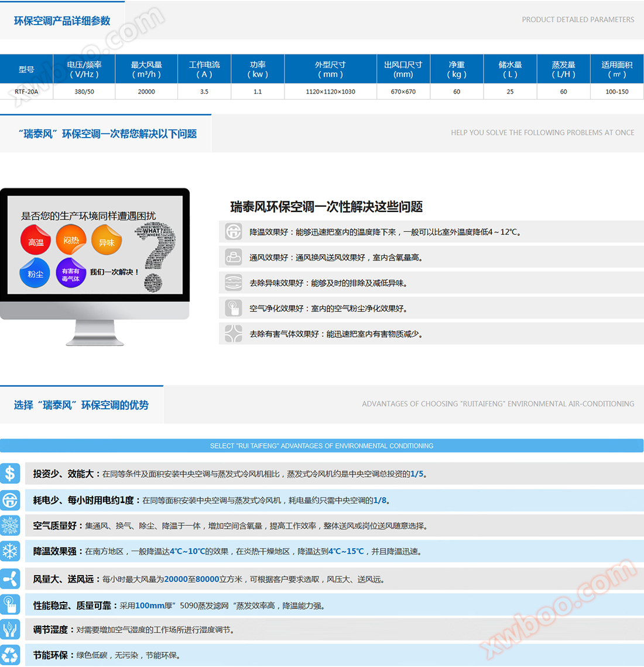Click the orange 闷热 badge

point(71,240)
